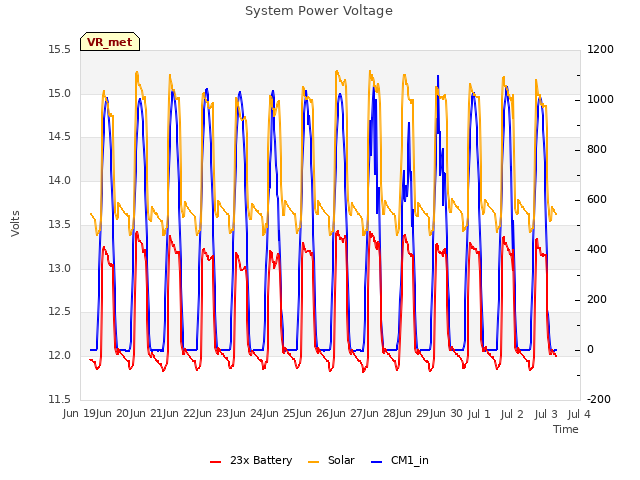Click the Volts y-axis label
The image size is (640, 480).
pos(15,223)
